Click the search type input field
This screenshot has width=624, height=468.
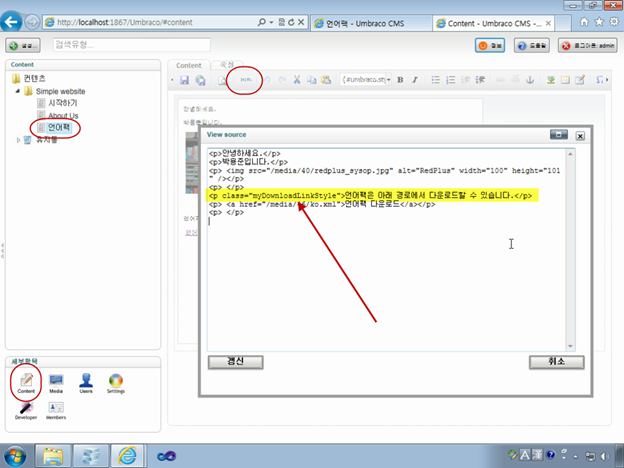click(132, 45)
